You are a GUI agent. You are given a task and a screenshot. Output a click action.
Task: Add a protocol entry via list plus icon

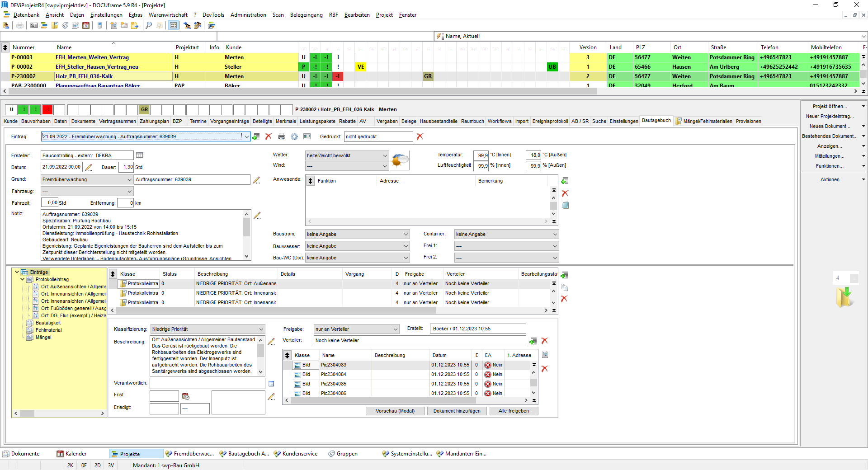click(x=564, y=275)
